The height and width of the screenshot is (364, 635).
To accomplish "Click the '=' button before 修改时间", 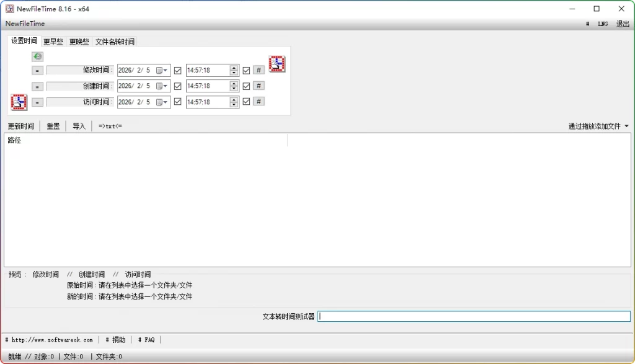I will pyautogui.click(x=37, y=70).
